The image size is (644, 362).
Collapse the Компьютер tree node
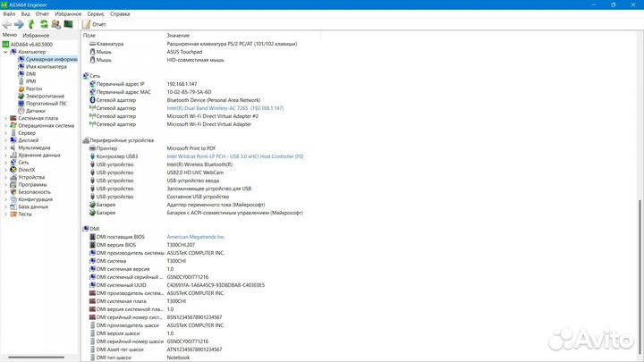[x=5, y=52]
